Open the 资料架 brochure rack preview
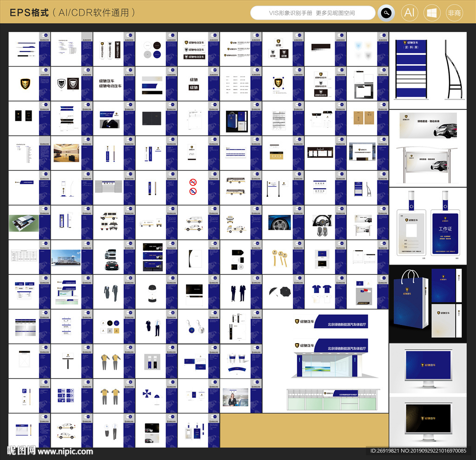The width and height of the screenshot is (476, 460). 428,70
